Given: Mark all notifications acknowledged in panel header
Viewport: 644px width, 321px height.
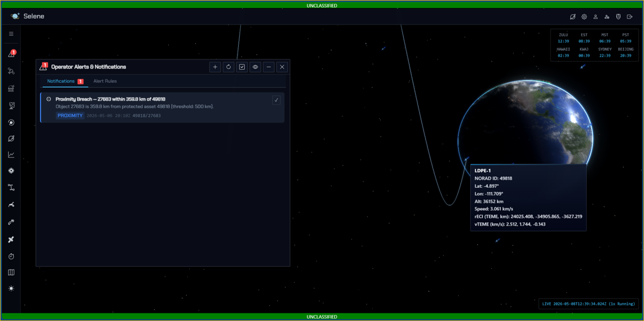Looking at the screenshot, I should [x=242, y=67].
